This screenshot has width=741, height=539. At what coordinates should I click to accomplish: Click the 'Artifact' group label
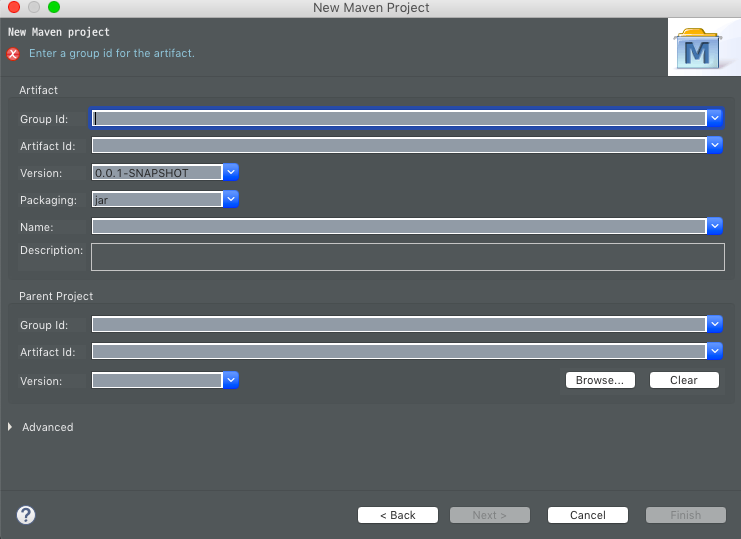[38, 90]
